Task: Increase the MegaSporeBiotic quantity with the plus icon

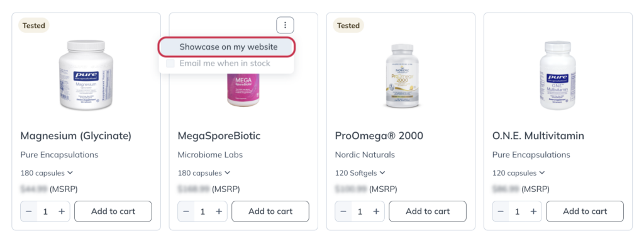Action: coord(219,211)
